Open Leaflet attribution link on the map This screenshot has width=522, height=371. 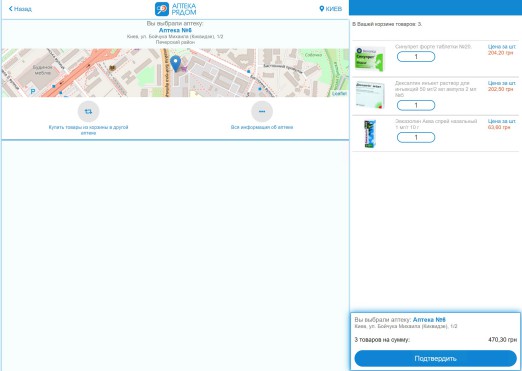[x=339, y=94]
